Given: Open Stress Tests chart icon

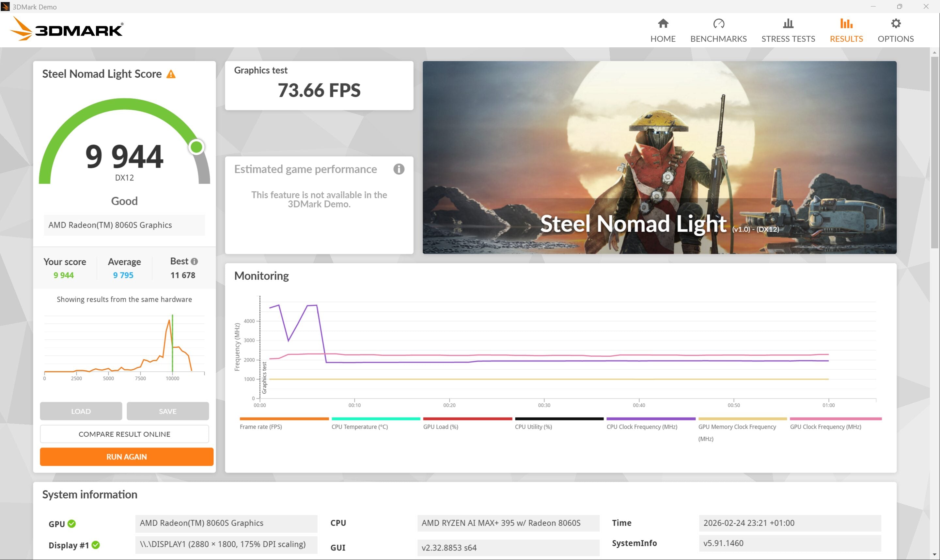Looking at the screenshot, I should (788, 24).
